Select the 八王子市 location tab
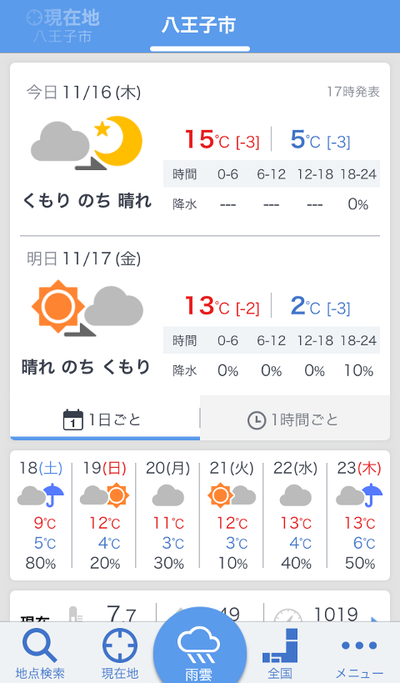The image size is (400, 683). [x=200, y=26]
